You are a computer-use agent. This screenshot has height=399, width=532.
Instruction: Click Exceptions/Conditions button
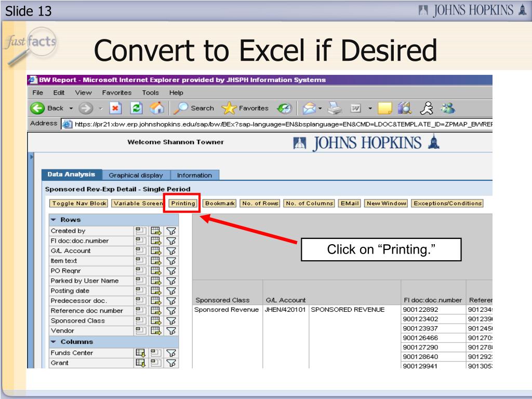click(x=447, y=203)
